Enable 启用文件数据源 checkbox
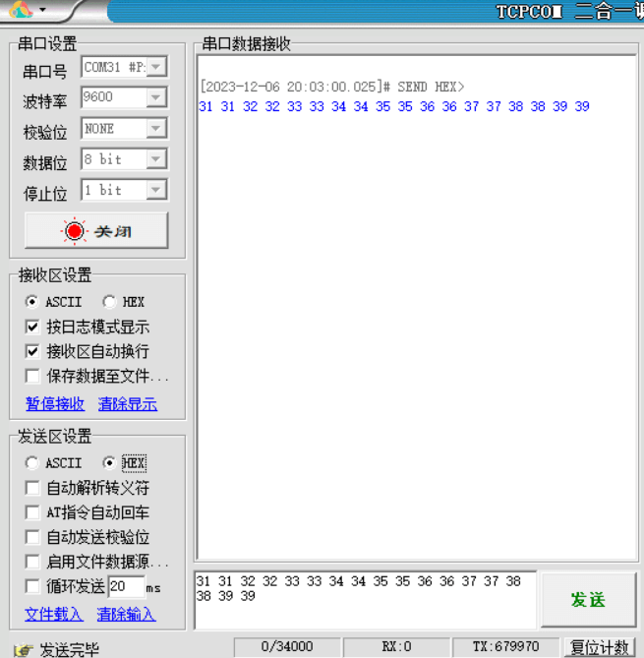 32,562
